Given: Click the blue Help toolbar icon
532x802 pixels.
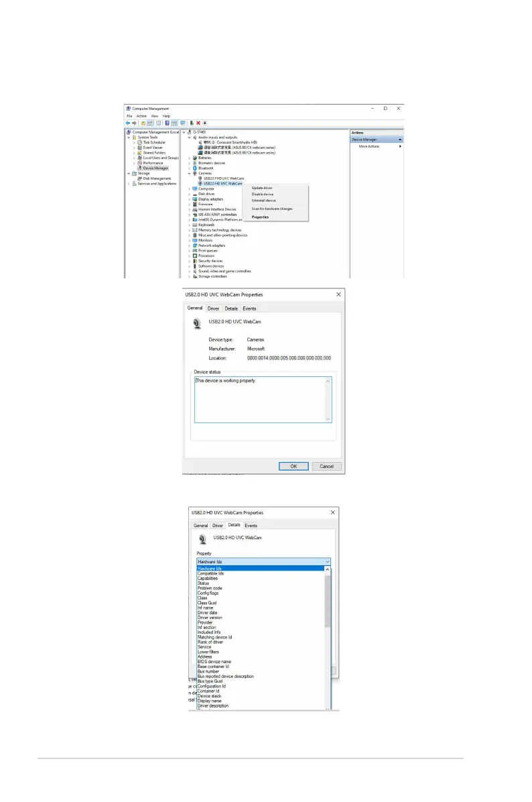Looking at the screenshot, I should pyautogui.click(x=167, y=123).
